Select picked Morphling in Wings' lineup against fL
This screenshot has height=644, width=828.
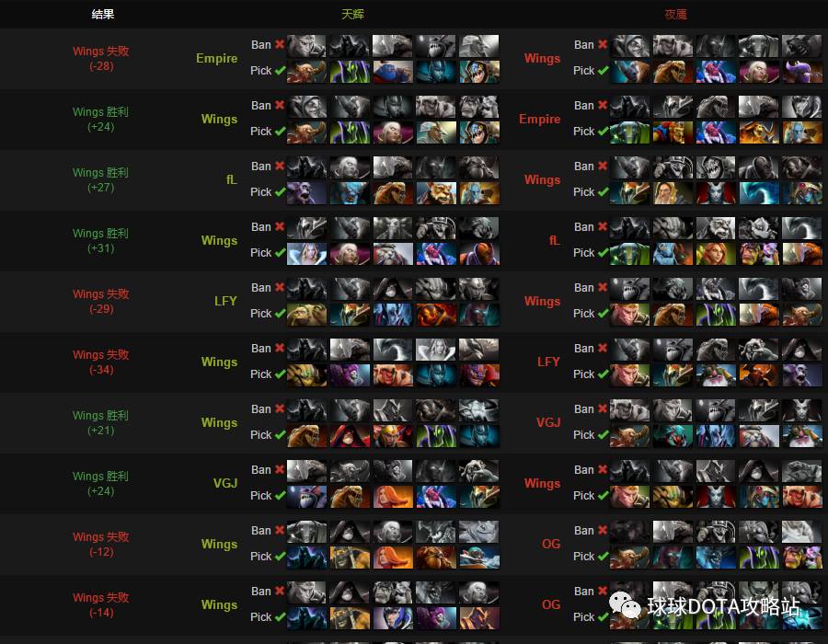(x=759, y=193)
